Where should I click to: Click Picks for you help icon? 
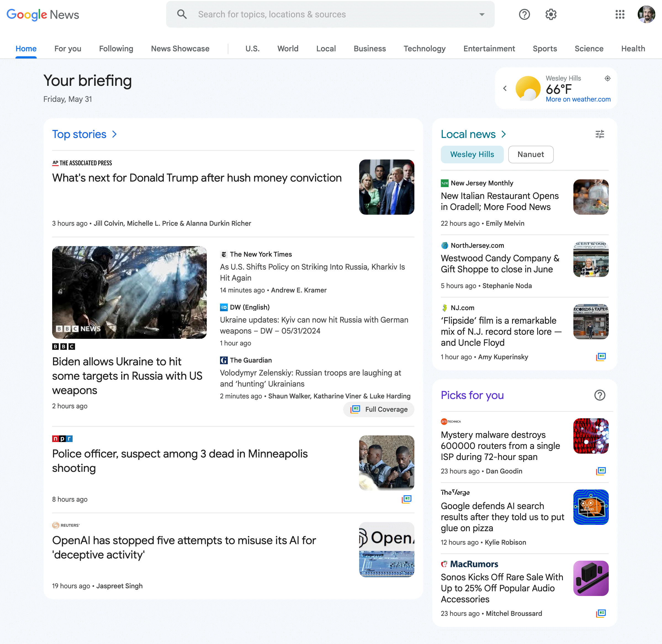click(x=600, y=395)
